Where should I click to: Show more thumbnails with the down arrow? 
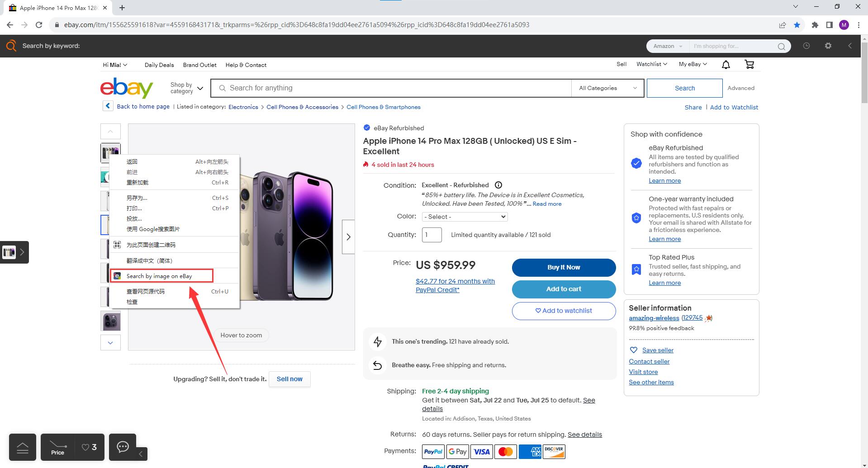click(110, 343)
